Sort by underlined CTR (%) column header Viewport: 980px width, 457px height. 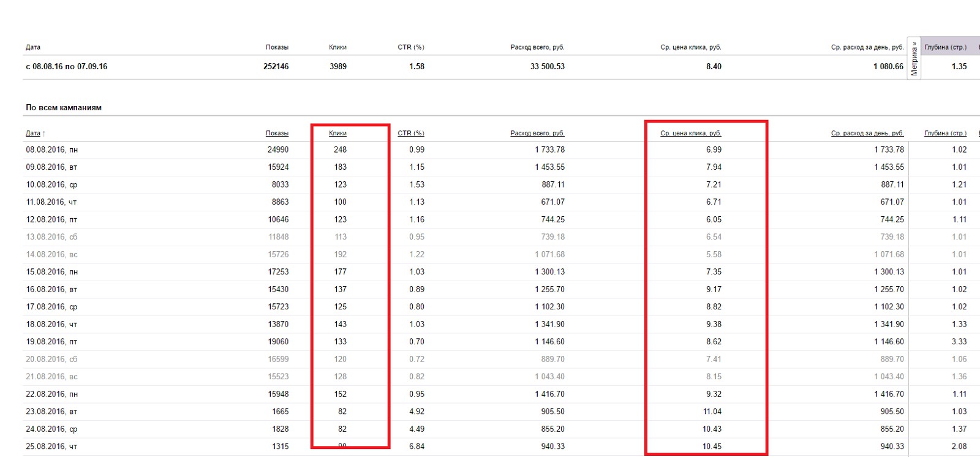tap(410, 133)
